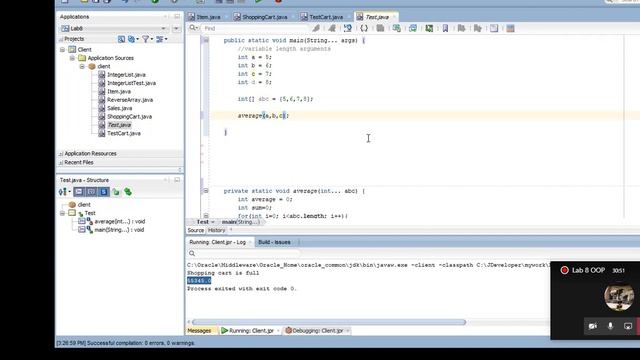Click the 'Shopping cart is full' log line
Viewport: 640px width, 360px height.
click(x=223, y=273)
